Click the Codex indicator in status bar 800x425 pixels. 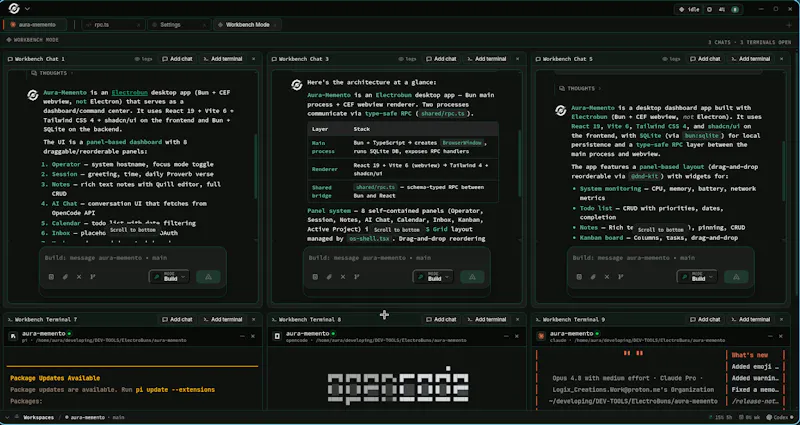pos(778,417)
